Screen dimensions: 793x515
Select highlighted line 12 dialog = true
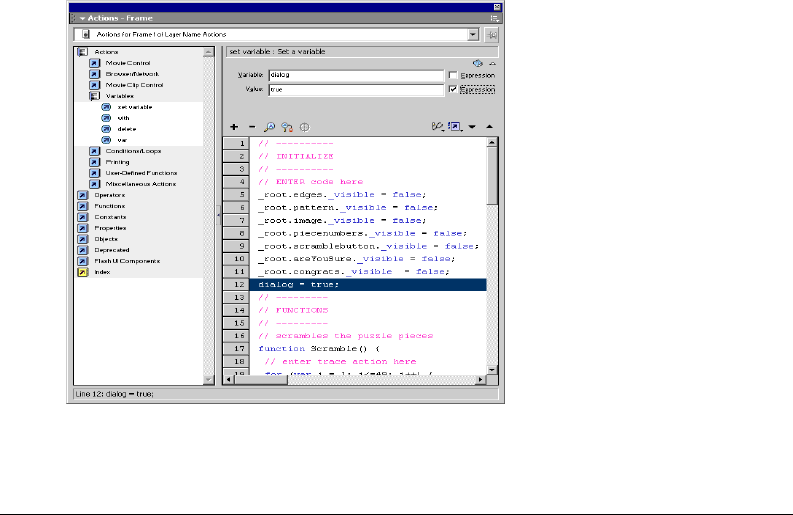[368, 285]
